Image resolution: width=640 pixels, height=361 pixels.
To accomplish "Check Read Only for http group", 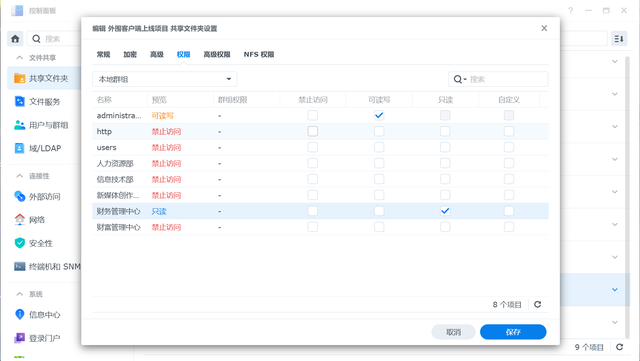I will [445, 131].
